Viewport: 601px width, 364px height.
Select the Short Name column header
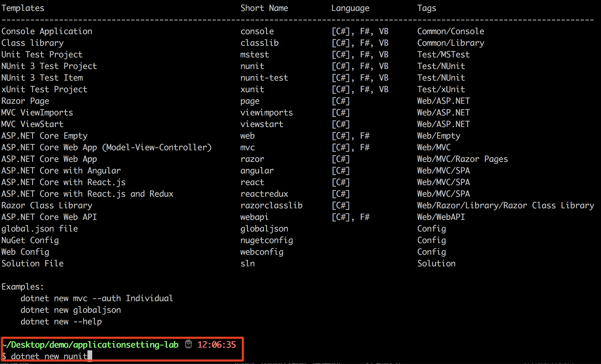pos(264,8)
